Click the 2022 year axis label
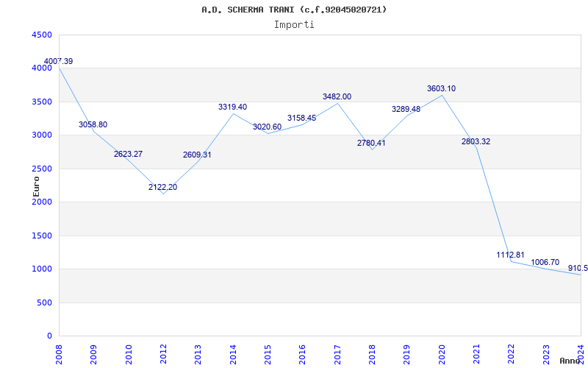This screenshot has width=588, height=368. click(x=511, y=354)
